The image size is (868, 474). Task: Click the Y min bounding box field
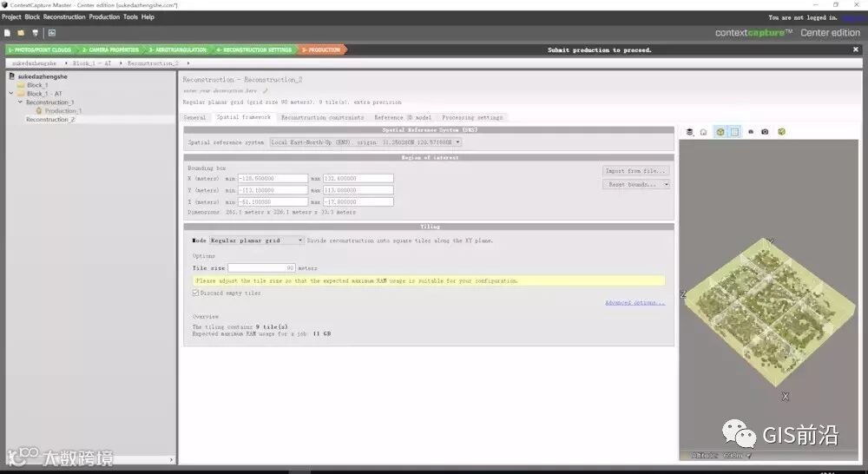[273, 190]
